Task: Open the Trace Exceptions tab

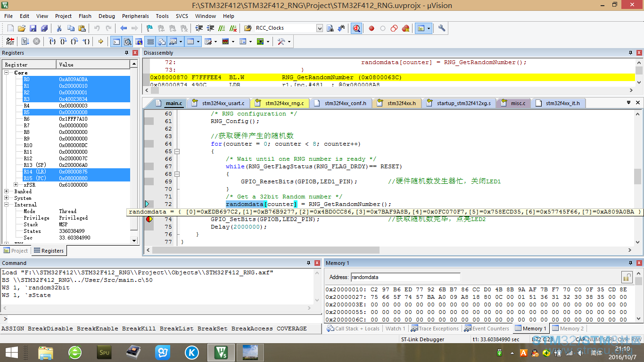Action: click(x=435, y=329)
